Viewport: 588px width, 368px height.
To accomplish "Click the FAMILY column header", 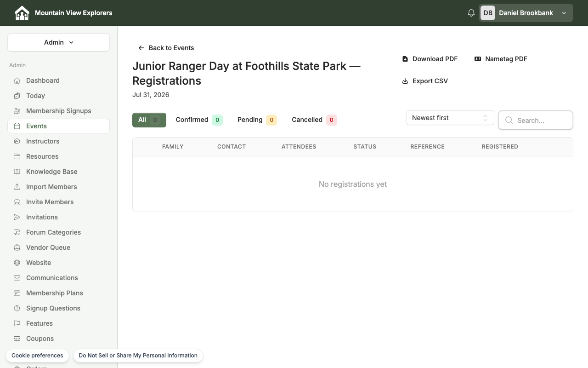I will (x=173, y=147).
